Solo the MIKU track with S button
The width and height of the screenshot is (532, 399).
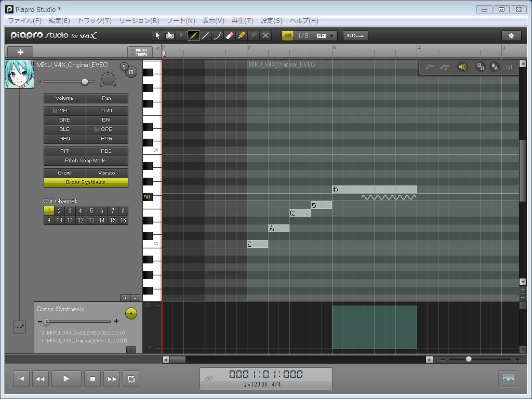(124, 67)
